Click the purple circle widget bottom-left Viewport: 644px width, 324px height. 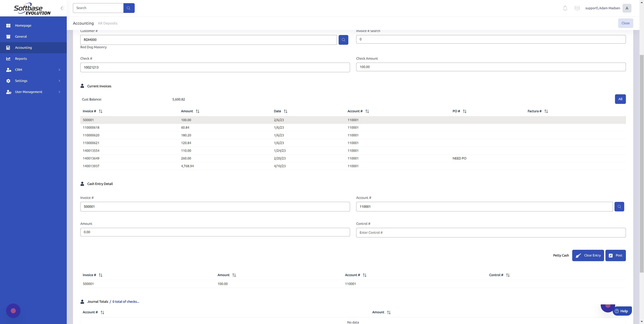click(13, 310)
